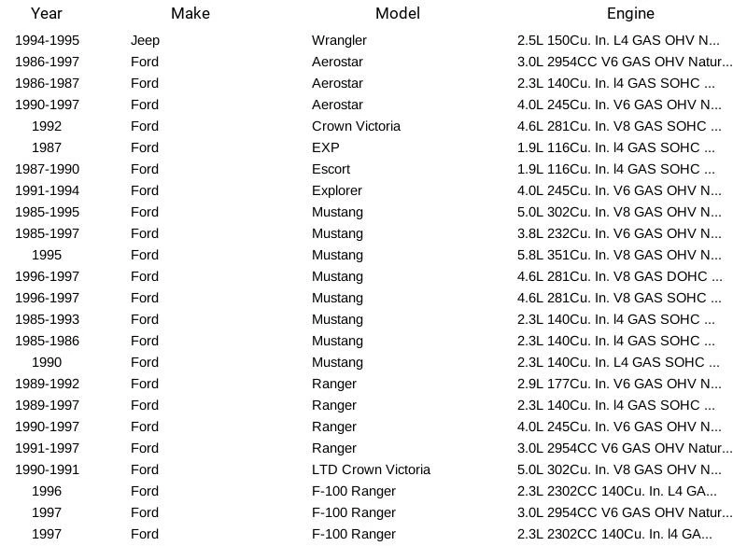Select year range 1990-1991

coord(47,469)
